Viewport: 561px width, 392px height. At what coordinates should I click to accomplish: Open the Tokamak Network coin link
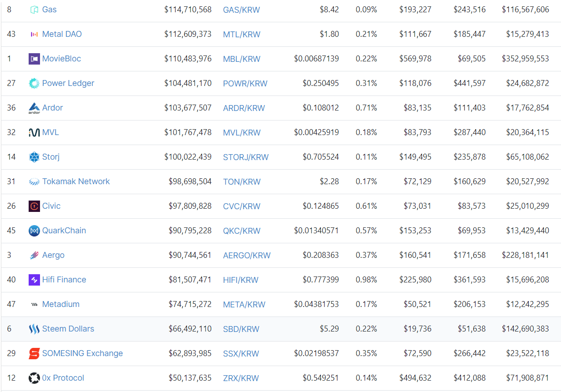[x=76, y=181]
